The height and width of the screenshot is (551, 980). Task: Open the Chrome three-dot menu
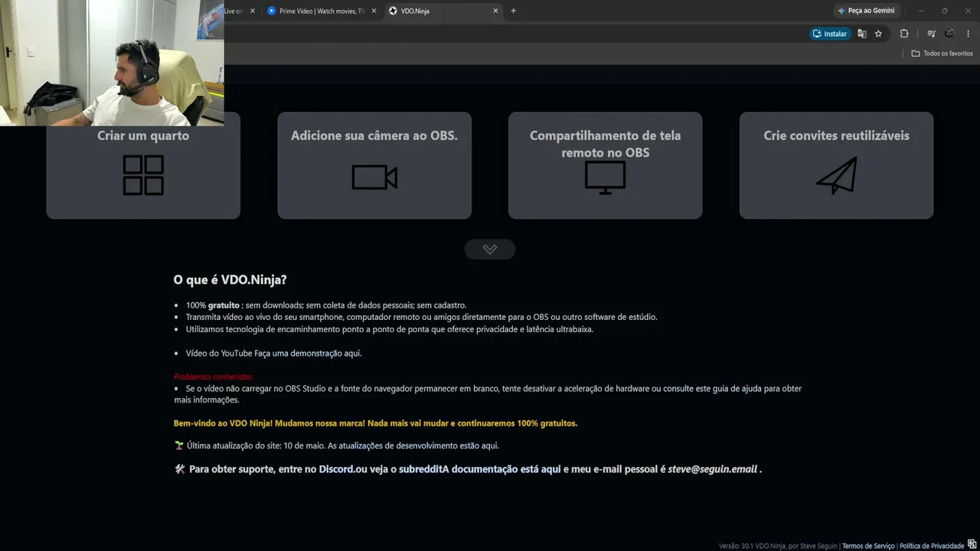[x=969, y=34]
